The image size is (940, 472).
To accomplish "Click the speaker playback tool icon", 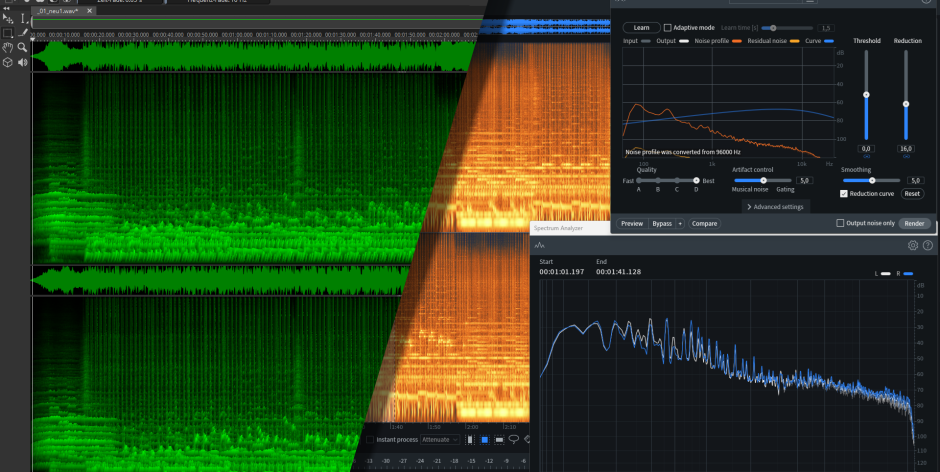I will pyautogui.click(x=22, y=61).
